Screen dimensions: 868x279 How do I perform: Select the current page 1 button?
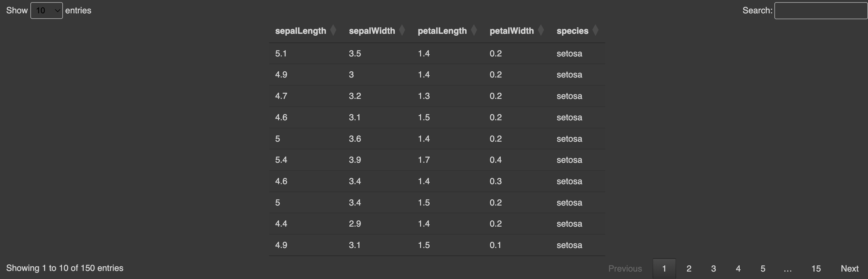[664, 268]
